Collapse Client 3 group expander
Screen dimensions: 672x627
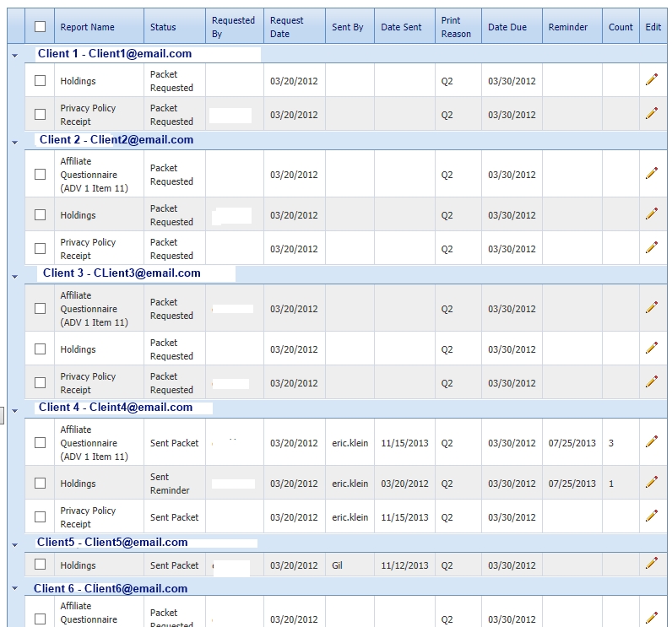tap(15, 277)
